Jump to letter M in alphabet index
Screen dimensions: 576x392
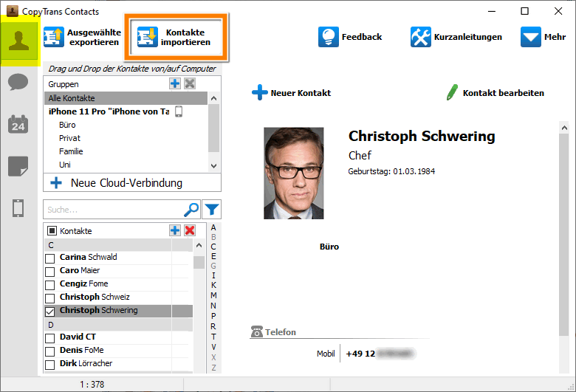(x=213, y=295)
